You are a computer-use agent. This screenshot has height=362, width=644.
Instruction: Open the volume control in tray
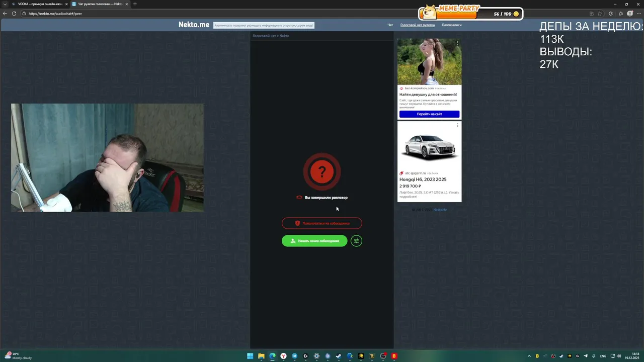click(618, 356)
